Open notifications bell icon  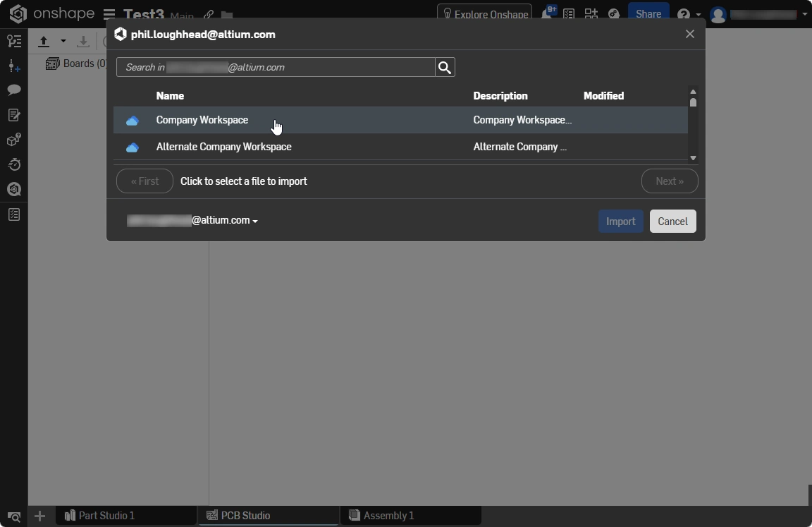point(547,14)
